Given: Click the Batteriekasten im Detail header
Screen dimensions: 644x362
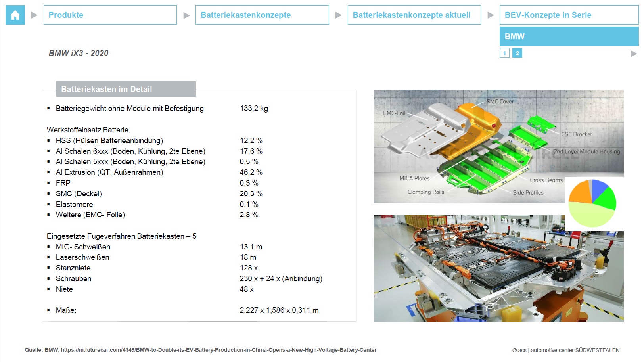Looking at the screenshot, I should pyautogui.click(x=126, y=89).
